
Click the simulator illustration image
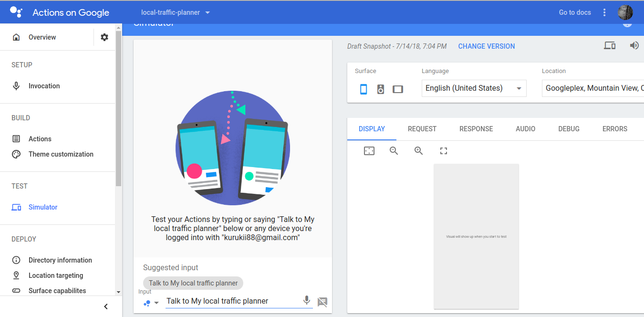pos(233,148)
